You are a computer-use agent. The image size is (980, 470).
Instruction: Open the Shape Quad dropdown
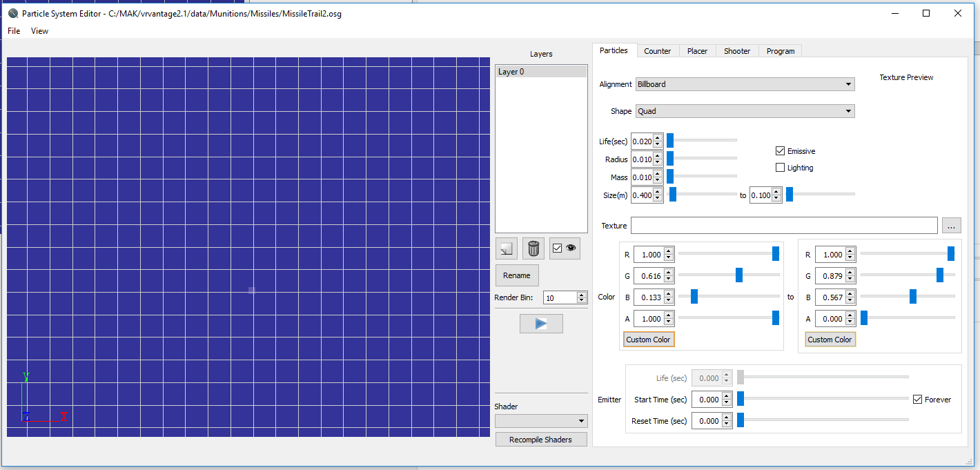pyautogui.click(x=745, y=111)
